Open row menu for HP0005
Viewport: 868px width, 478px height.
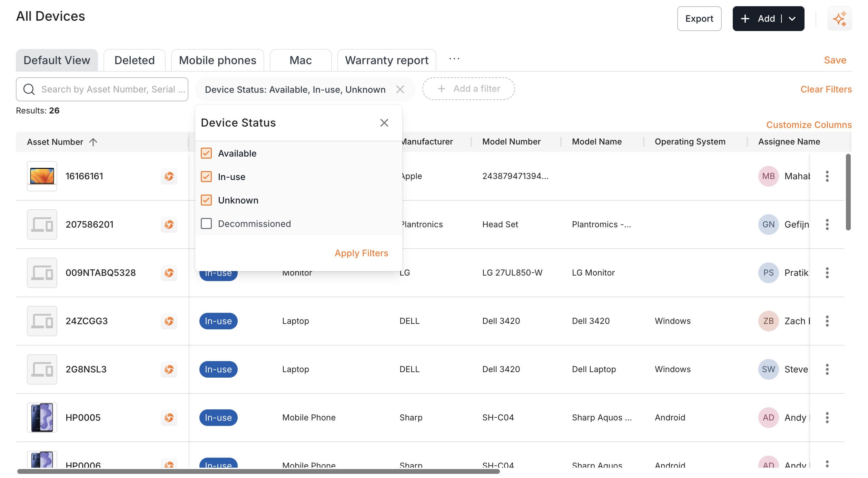[827, 418]
